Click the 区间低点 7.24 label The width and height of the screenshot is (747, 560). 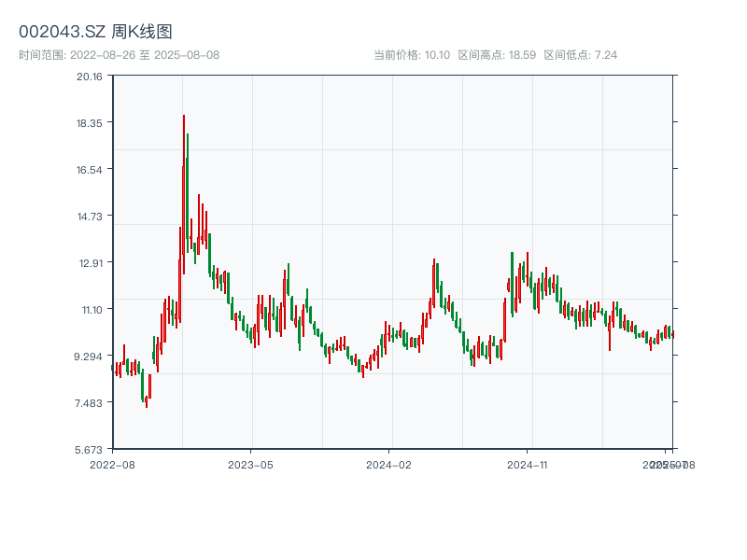point(580,55)
